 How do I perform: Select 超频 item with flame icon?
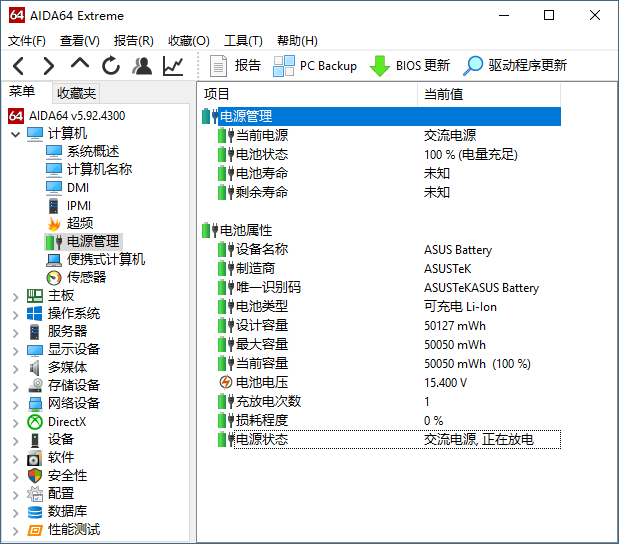[x=79, y=223]
